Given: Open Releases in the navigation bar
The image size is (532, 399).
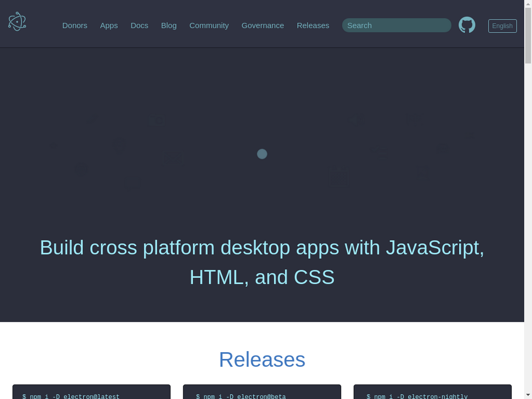Looking at the screenshot, I should tap(313, 25).
